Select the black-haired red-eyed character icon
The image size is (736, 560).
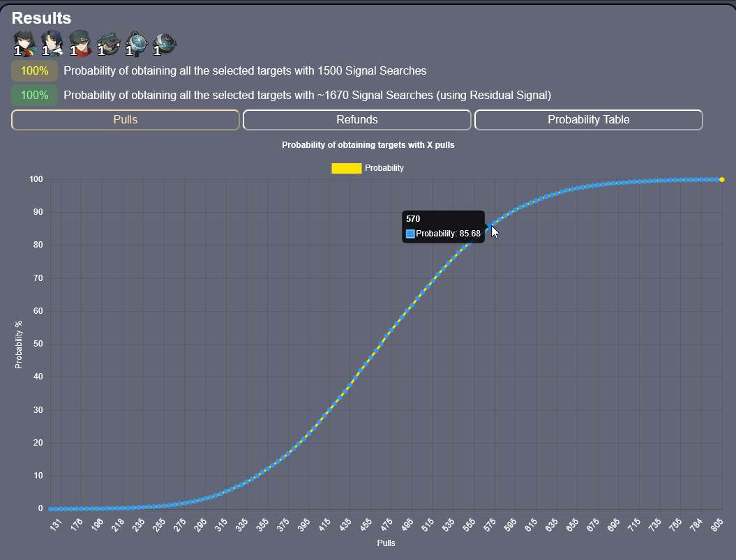24,44
